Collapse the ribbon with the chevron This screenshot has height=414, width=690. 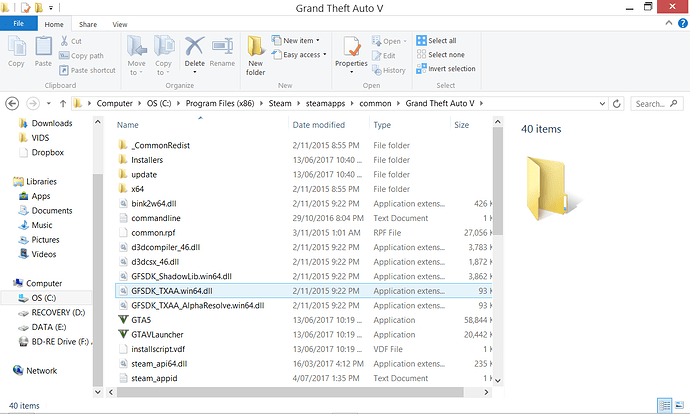(x=669, y=23)
